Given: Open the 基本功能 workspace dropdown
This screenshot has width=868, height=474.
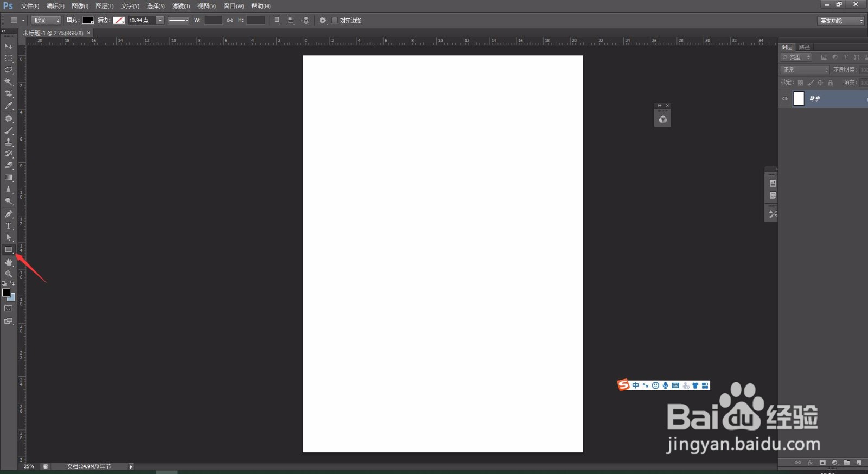Looking at the screenshot, I should [841, 21].
